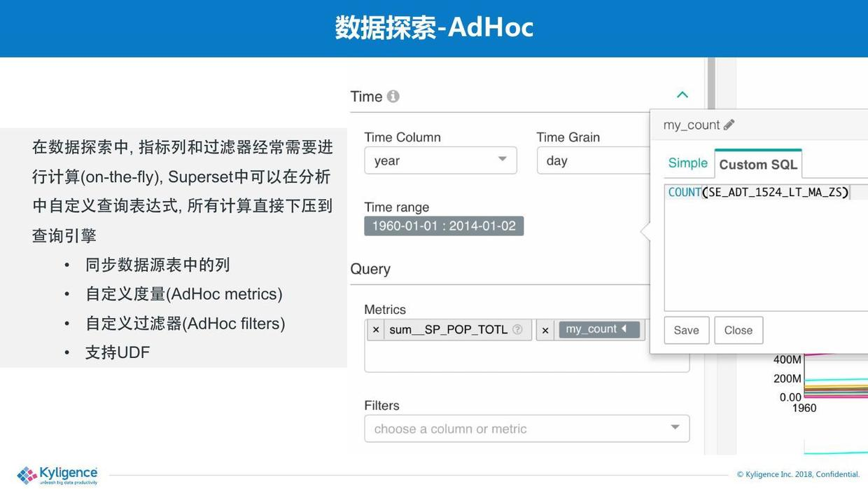Close the metric popover

[x=738, y=330]
